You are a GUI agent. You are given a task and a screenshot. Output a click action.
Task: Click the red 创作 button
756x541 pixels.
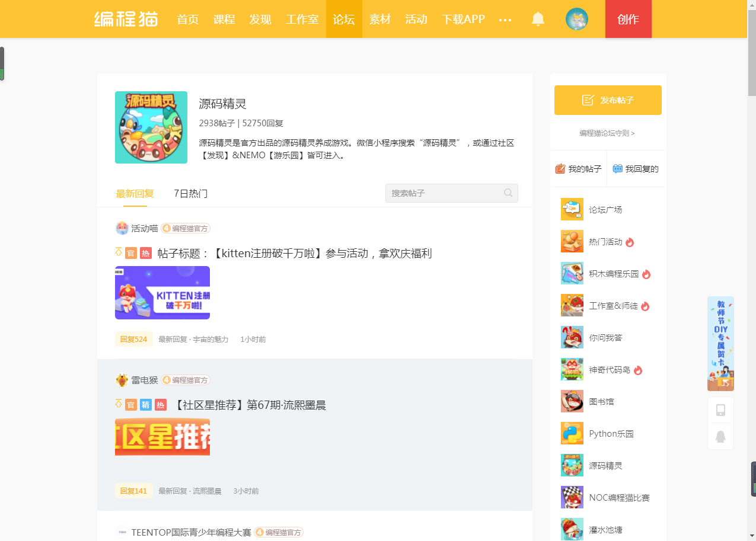click(x=629, y=19)
